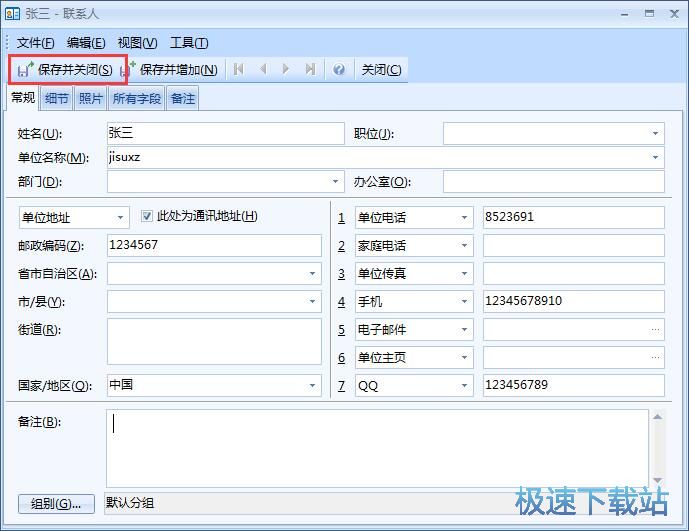Screen dimensions: 689x531
Task: Switch to the 细节 tab
Action: click(57, 98)
